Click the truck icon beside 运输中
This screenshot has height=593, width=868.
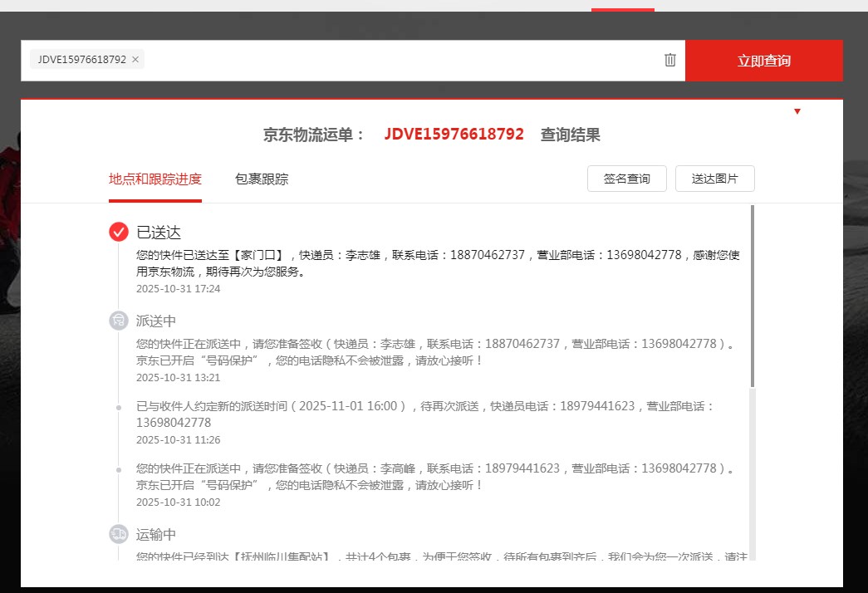[119, 534]
